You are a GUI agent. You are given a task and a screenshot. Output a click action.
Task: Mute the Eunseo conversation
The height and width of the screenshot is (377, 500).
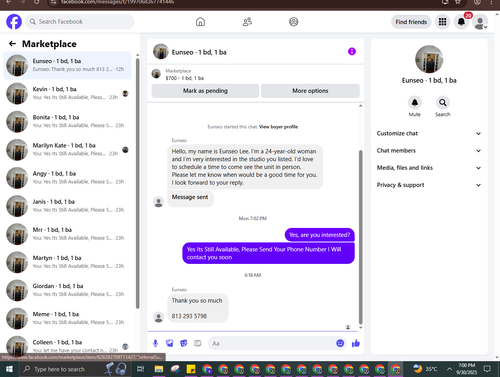click(x=415, y=103)
